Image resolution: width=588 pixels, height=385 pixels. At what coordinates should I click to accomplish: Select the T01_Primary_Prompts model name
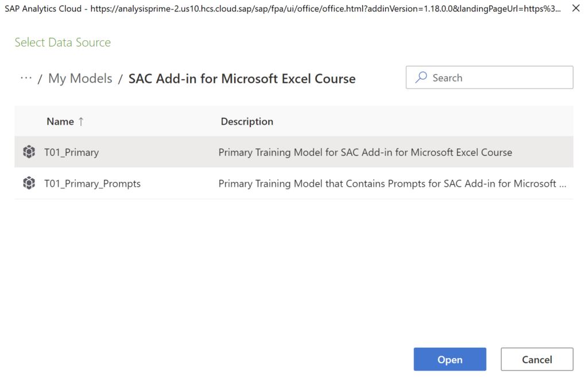click(x=92, y=183)
